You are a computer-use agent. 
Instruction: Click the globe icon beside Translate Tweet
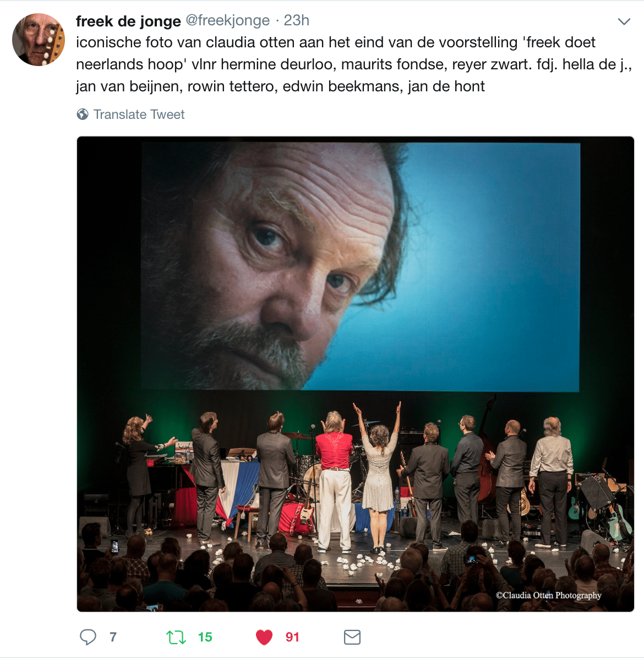[83, 114]
